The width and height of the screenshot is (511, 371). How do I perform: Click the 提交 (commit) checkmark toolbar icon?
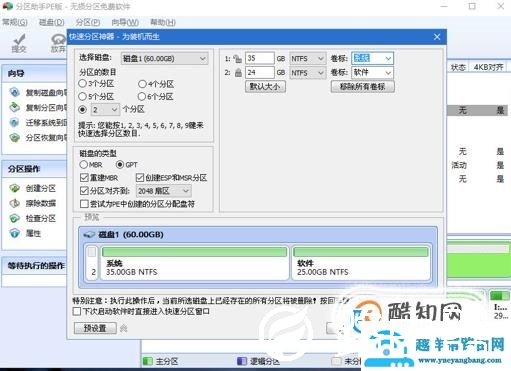pyautogui.click(x=19, y=40)
